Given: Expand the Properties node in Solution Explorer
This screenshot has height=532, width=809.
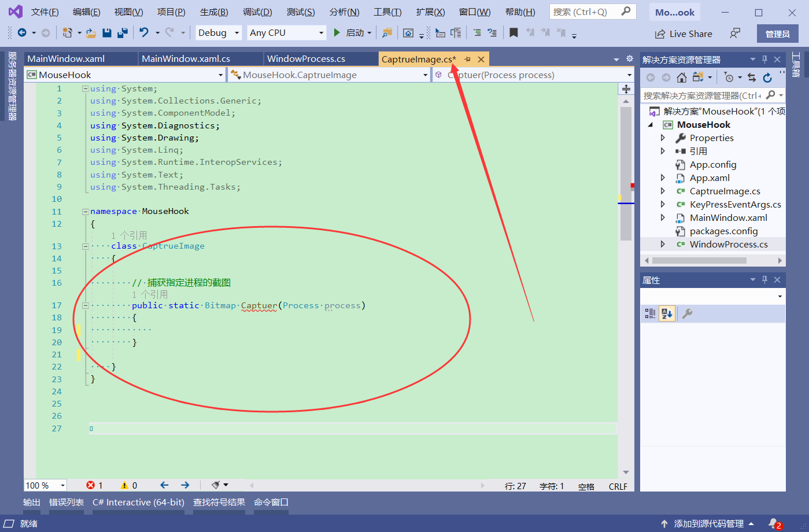Looking at the screenshot, I should point(663,138).
